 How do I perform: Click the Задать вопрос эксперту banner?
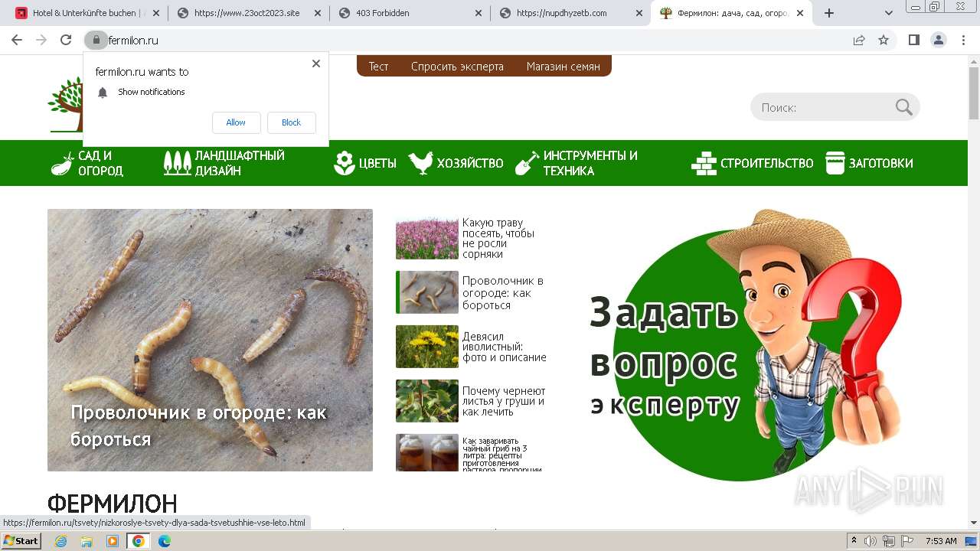pos(746,344)
